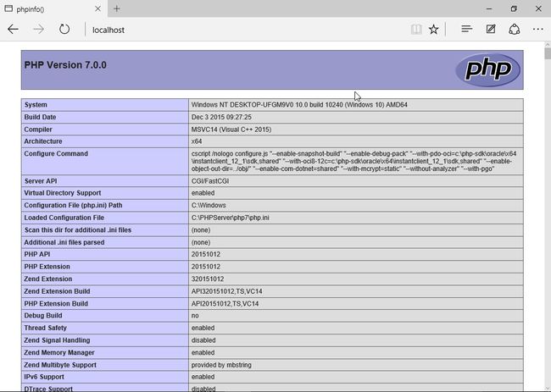Select the System row label
The height and width of the screenshot is (392, 551).
point(36,105)
